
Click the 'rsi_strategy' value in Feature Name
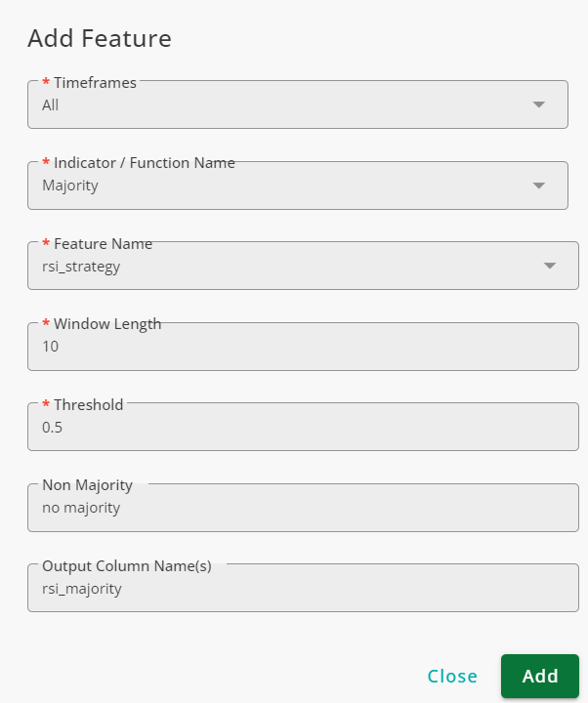coord(81,267)
